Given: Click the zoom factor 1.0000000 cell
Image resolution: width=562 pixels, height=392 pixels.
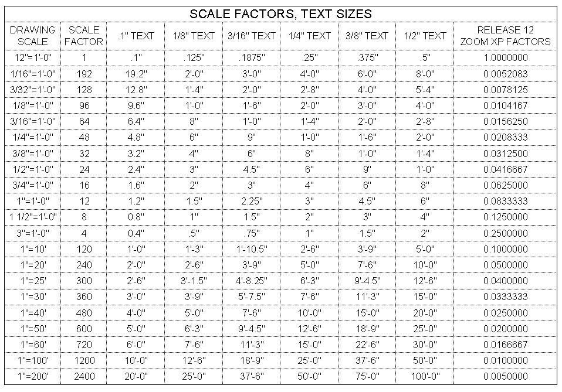Looking at the screenshot, I should [x=505, y=58].
